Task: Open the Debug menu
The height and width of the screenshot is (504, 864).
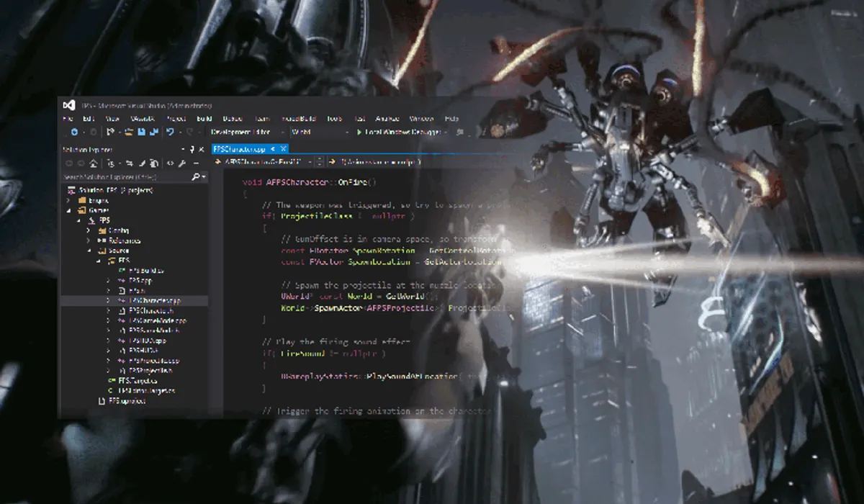Action: coord(232,119)
